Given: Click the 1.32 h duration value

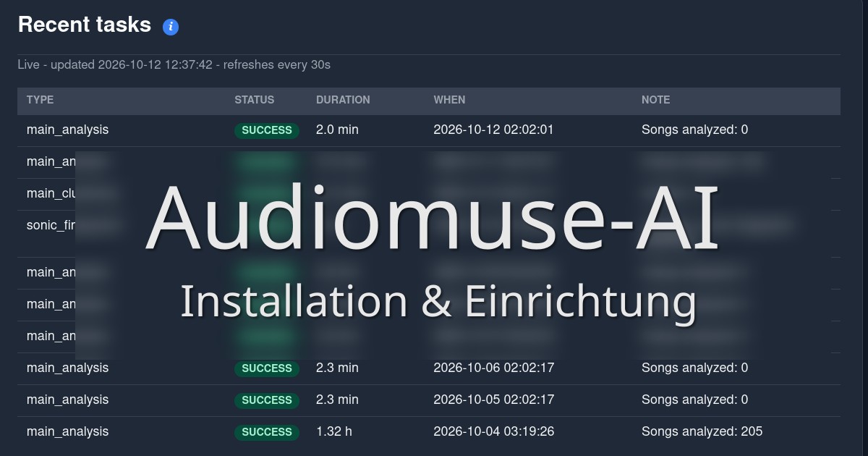Looking at the screenshot, I should [x=334, y=431].
